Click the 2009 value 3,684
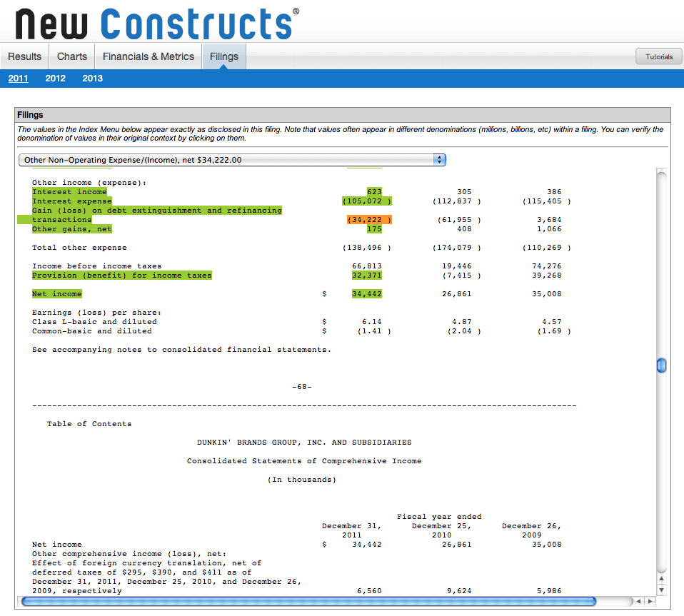Screen dimensions: 684x616 pos(549,220)
